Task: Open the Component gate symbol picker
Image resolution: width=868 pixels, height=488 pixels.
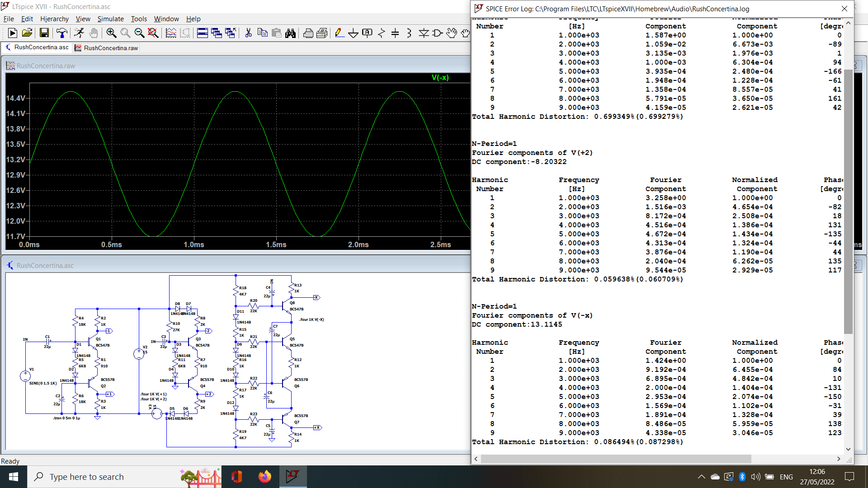Action: pos(437,33)
